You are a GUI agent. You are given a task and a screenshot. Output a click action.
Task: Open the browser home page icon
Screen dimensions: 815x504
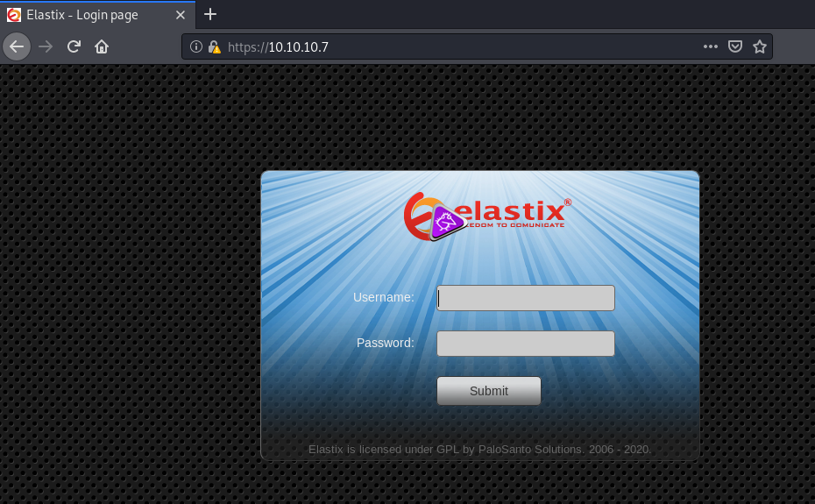click(102, 46)
